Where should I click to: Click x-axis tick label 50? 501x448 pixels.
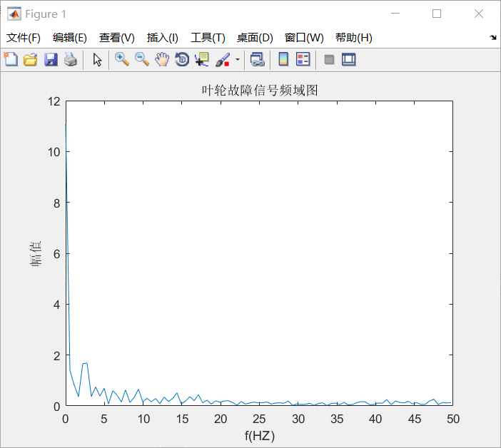pyautogui.click(x=453, y=419)
